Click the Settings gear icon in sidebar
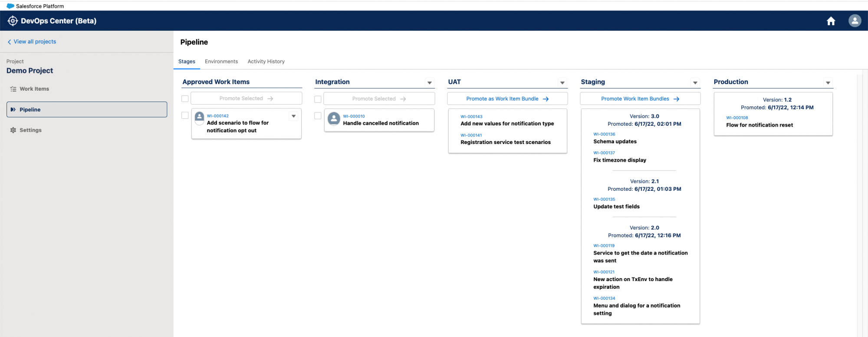 (13, 130)
